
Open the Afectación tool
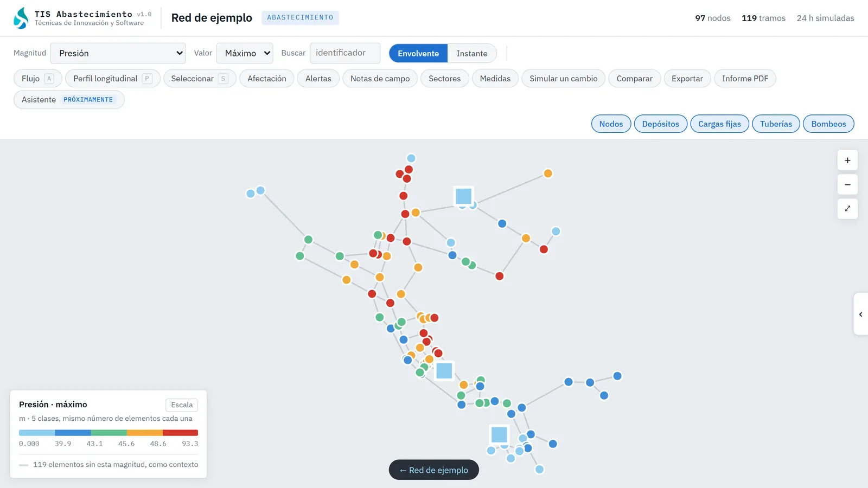(x=267, y=79)
